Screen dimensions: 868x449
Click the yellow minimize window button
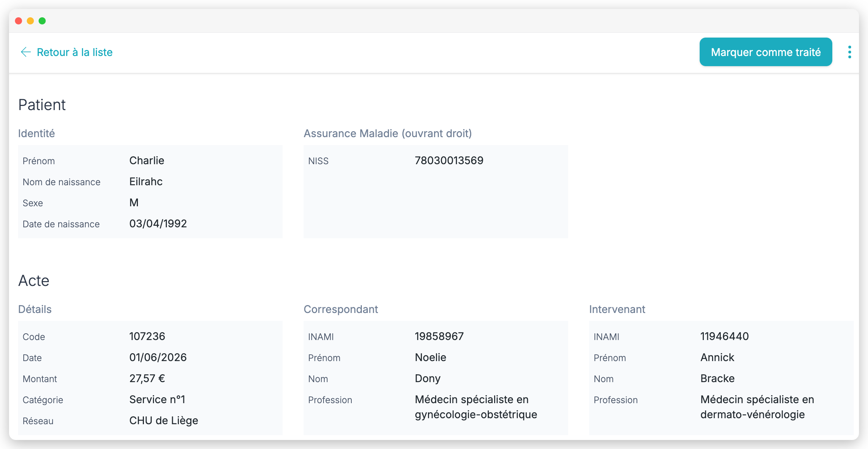coord(30,21)
